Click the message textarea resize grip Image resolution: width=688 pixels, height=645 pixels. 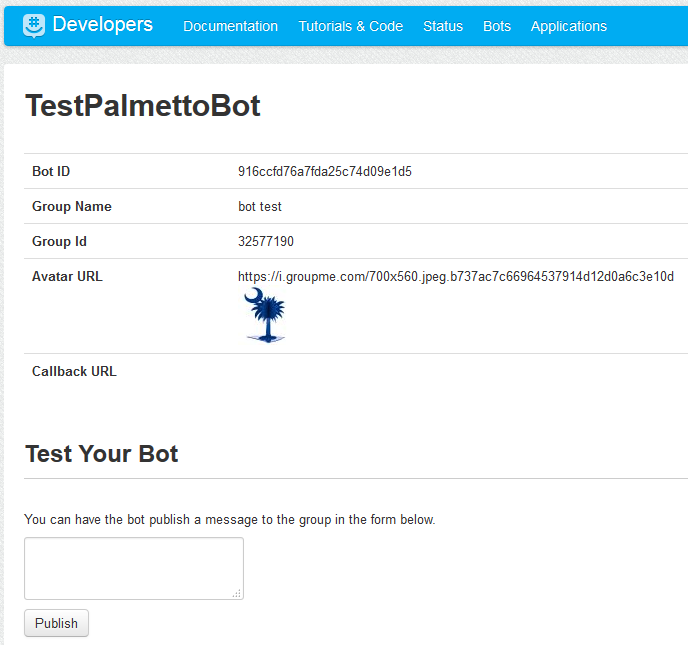237,594
